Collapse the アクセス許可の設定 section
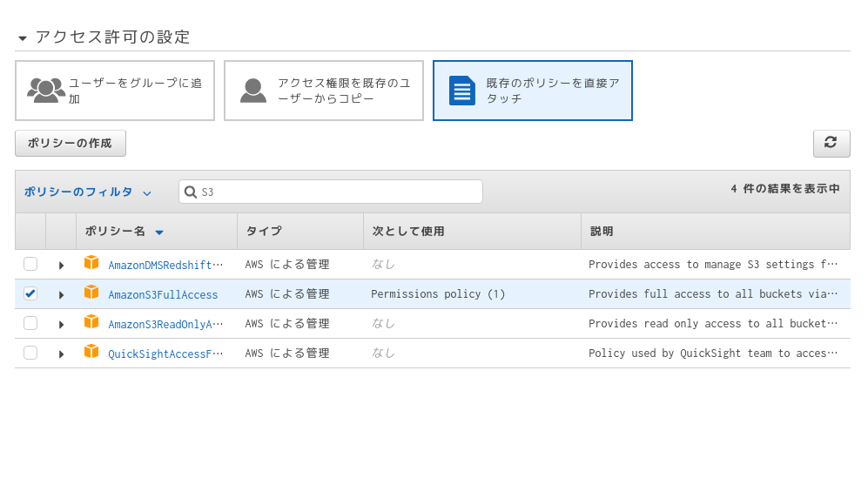The height and width of the screenshot is (485, 868). coord(23,38)
